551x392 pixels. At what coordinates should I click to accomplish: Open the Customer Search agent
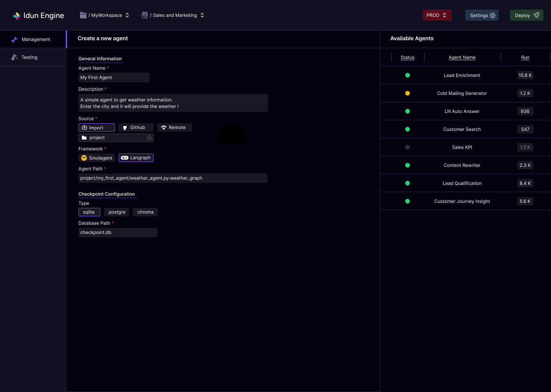462,129
